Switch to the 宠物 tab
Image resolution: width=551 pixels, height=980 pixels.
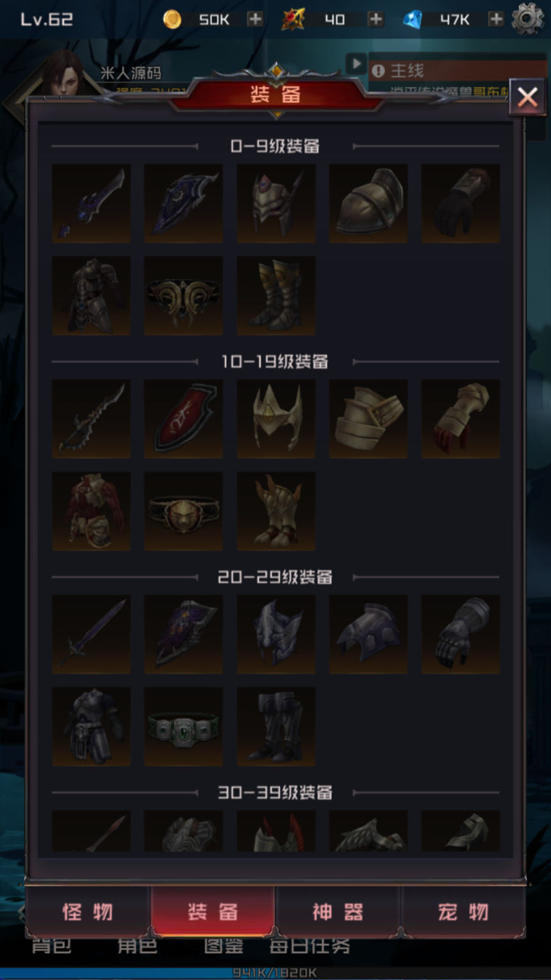coord(463,912)
